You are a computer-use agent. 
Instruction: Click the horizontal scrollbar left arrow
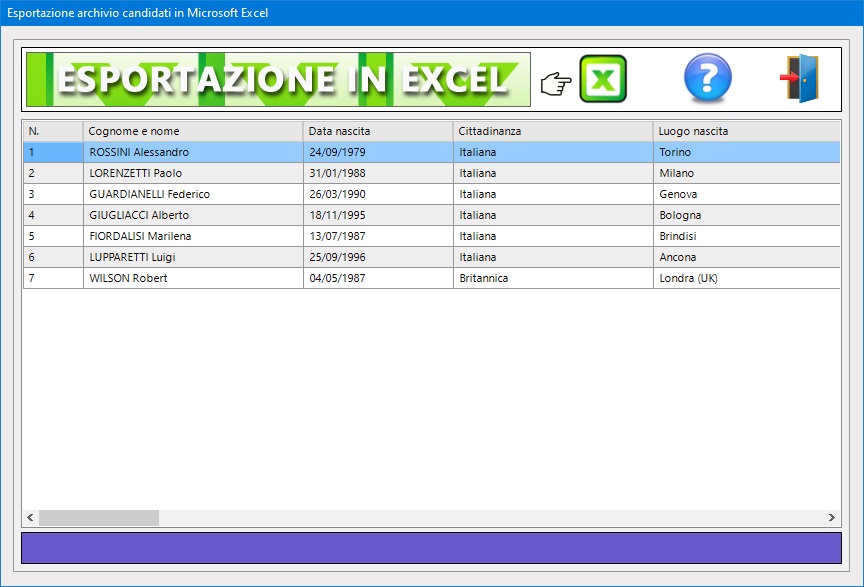click(30, 518)
